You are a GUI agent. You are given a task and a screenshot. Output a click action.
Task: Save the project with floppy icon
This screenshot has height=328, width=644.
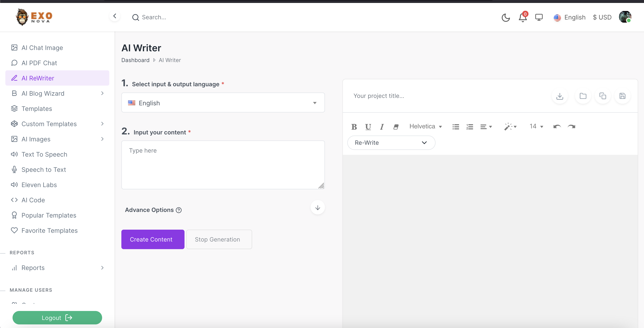622,96
